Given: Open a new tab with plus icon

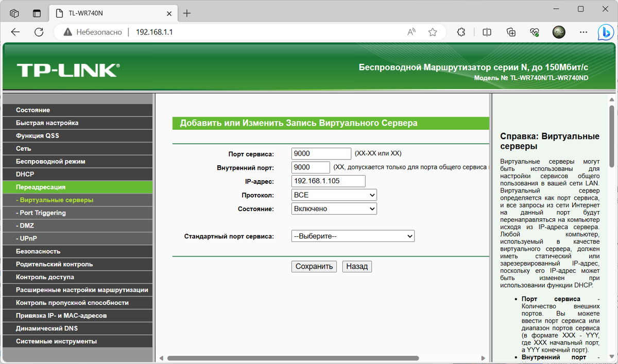Looking at the screenshot, I should point(187,13).
